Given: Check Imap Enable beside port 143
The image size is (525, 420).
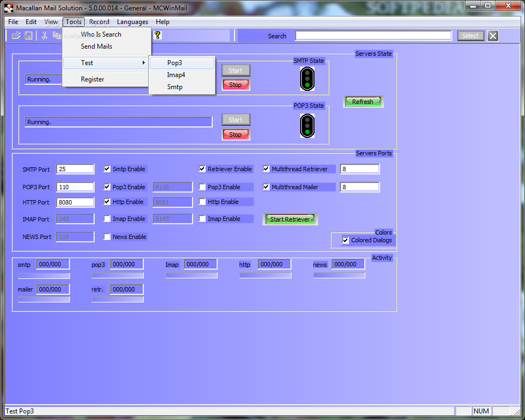Looking at the screenshot, I should (107, 219).
